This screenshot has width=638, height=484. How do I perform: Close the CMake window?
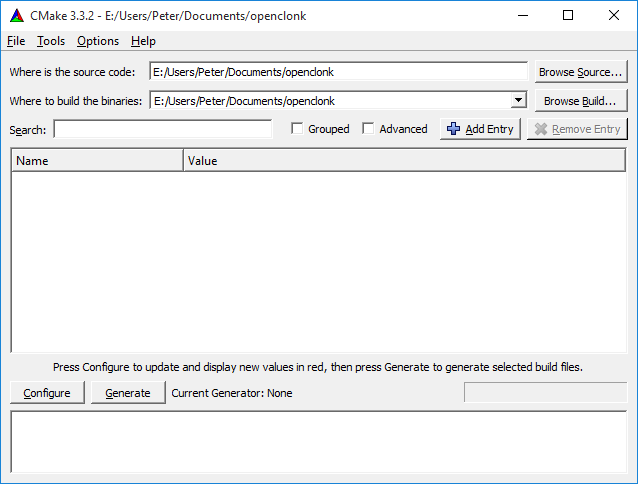click(x=614, y=15)
